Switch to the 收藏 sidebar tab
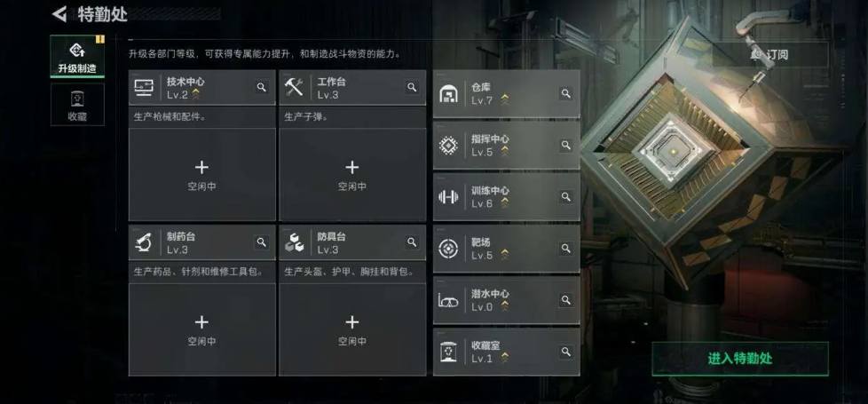868x404 pixels. (77, 104)
